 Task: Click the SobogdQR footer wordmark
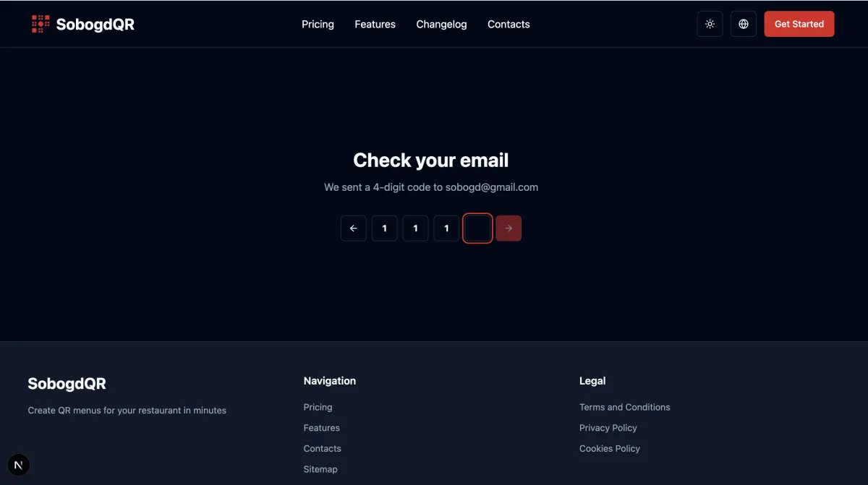(67, 383)
